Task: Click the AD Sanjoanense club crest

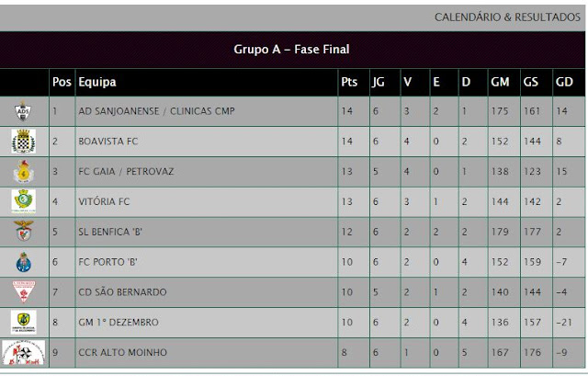Action: pos(23,111)
